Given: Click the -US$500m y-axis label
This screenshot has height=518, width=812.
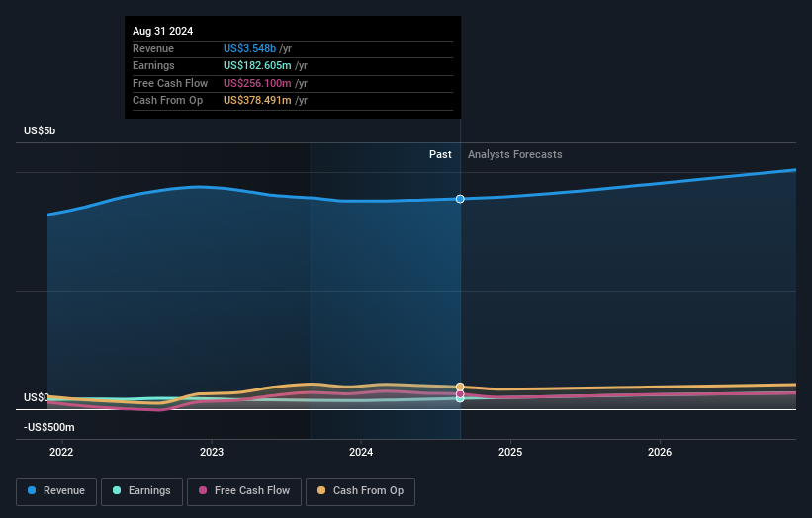Looking at the screenshot, I should point(49,427).
